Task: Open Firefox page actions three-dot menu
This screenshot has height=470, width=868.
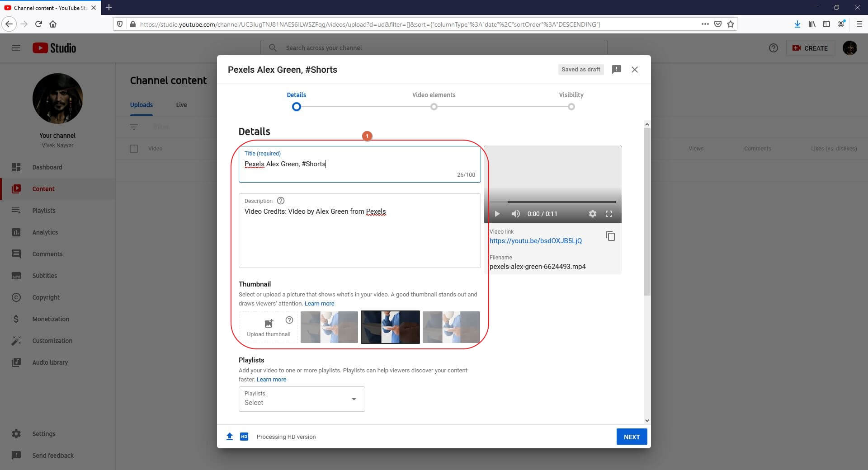Action: pyautogui.click(x=705, y=24)
